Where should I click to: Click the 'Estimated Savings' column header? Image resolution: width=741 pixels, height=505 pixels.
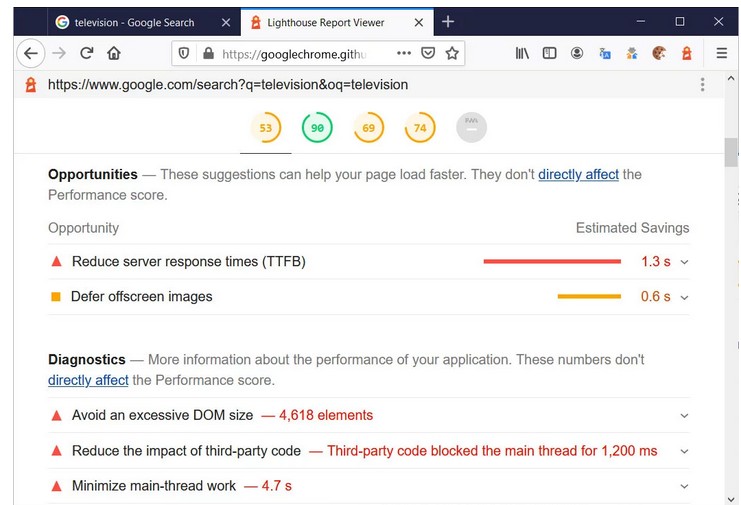click(632, 228)
